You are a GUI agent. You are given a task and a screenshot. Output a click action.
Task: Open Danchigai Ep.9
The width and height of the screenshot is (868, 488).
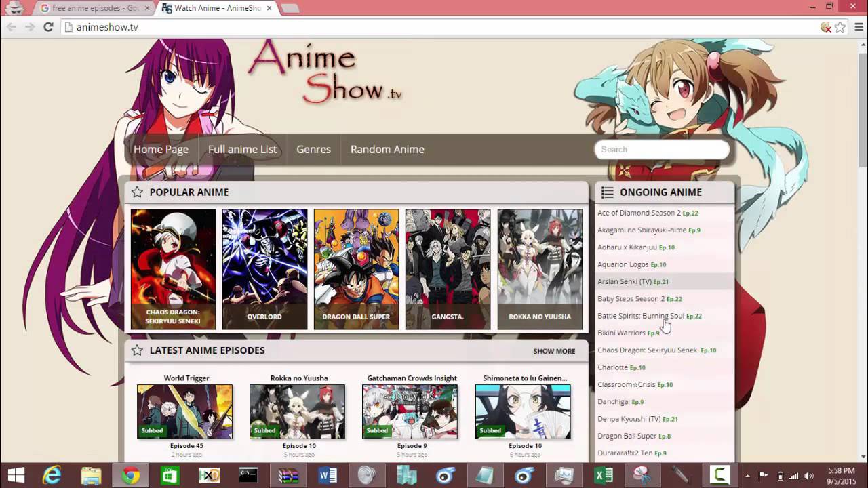pyautogui.click(x=665, y=402)
